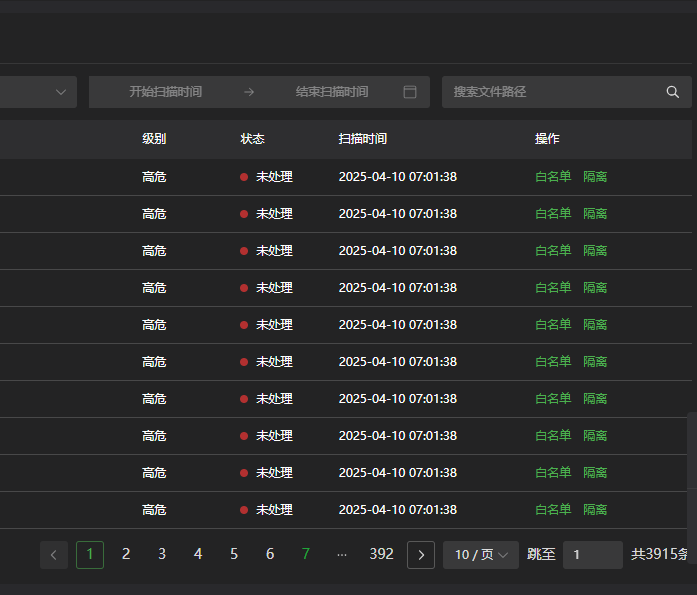
Task: Select page 5 in pagination
Action: pos(234,554)
